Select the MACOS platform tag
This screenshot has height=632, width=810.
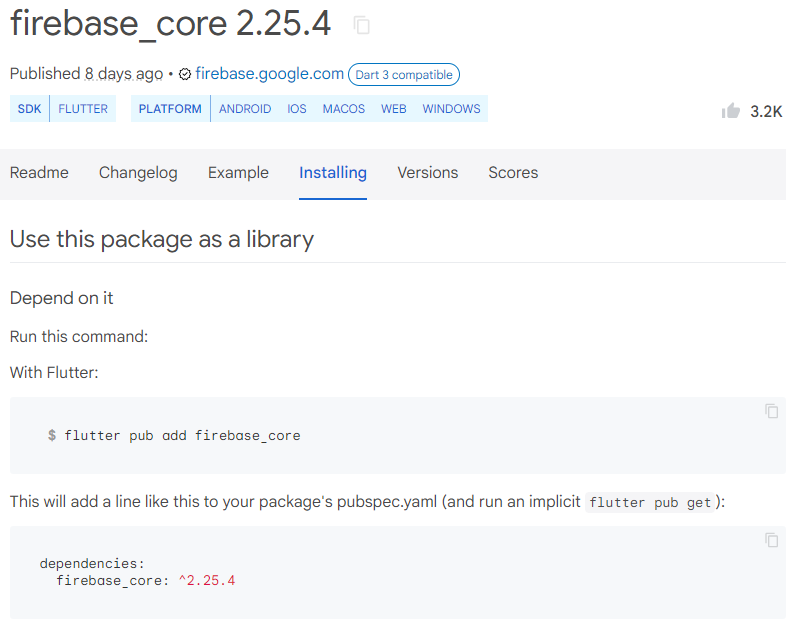(x=344, y=109)
